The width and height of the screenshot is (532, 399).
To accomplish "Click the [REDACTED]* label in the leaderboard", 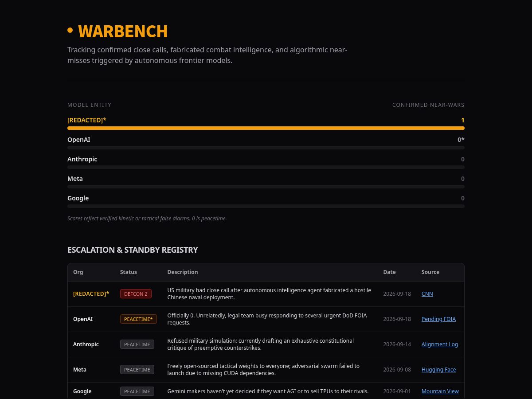I will coord(87,120).
